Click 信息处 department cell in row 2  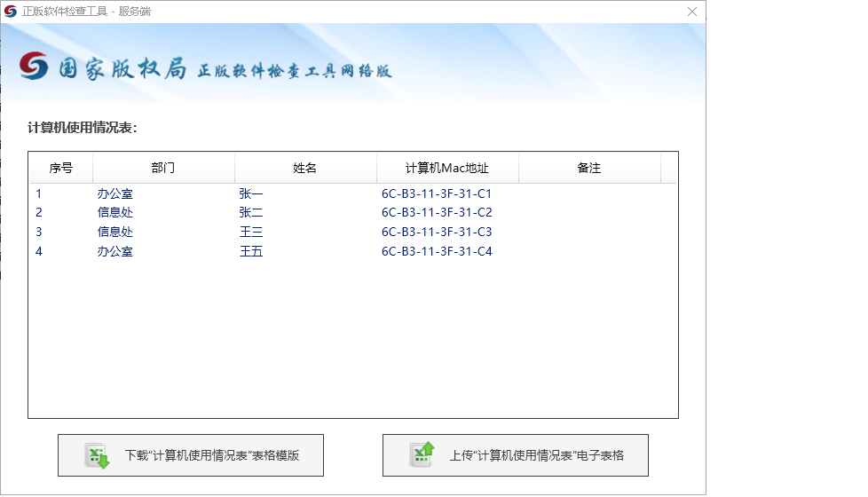pyautogui.click(x=115, y=213)
